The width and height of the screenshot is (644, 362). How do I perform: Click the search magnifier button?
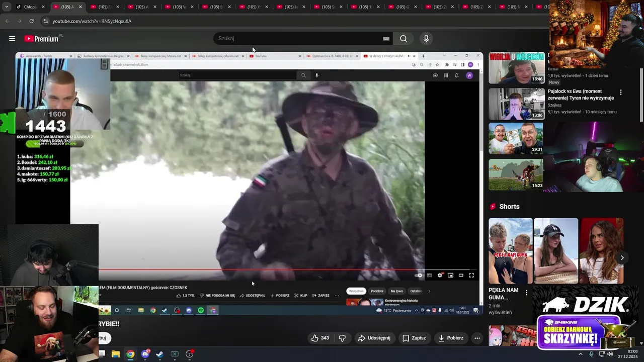404,39
